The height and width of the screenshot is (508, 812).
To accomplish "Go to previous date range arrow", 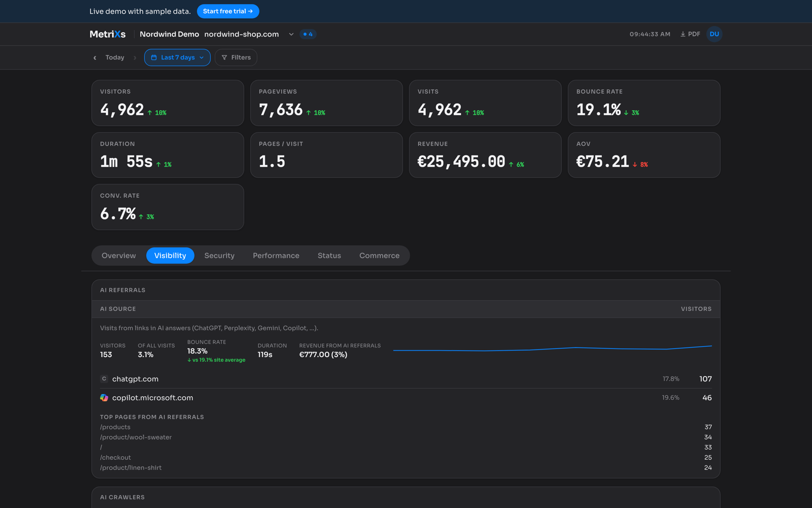I will pos(95,58).
